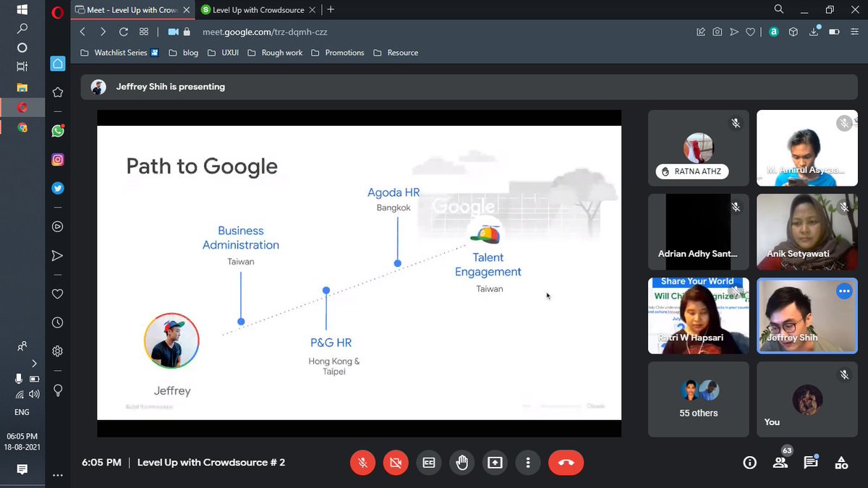Expand hidden system tray icons chevron
Image resolution: width=868 pixels, height=488 pixels.
[x=34, y=363]
